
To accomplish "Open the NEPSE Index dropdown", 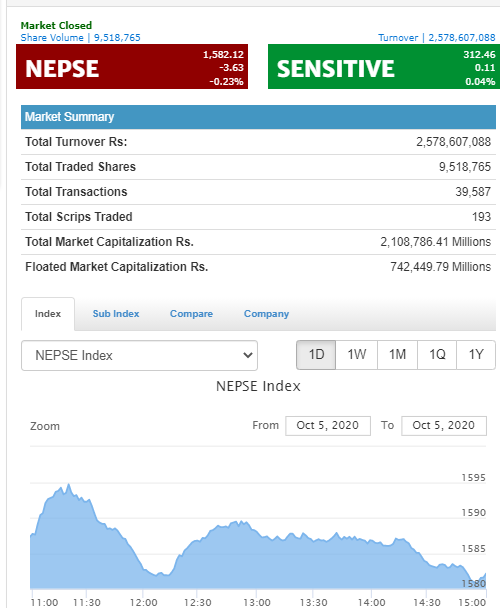I will pos(139,355).
